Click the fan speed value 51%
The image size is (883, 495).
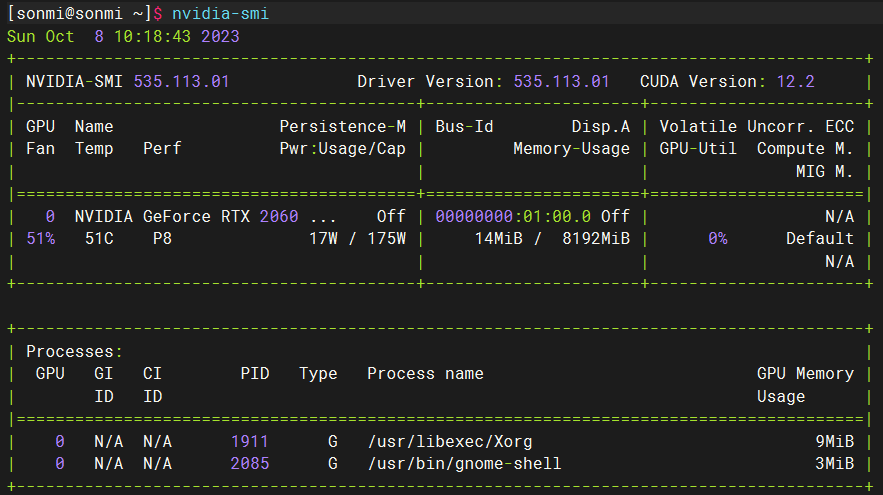pos(41,239)
